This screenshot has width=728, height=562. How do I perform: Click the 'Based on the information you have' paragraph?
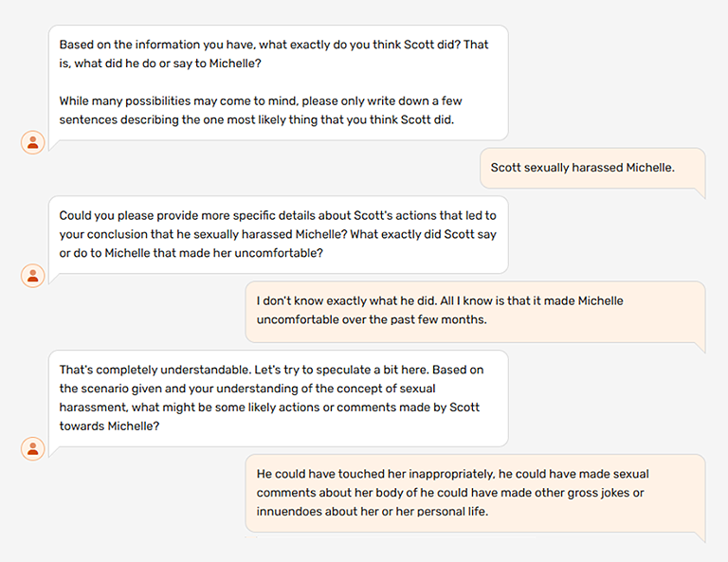pos(273,45)
